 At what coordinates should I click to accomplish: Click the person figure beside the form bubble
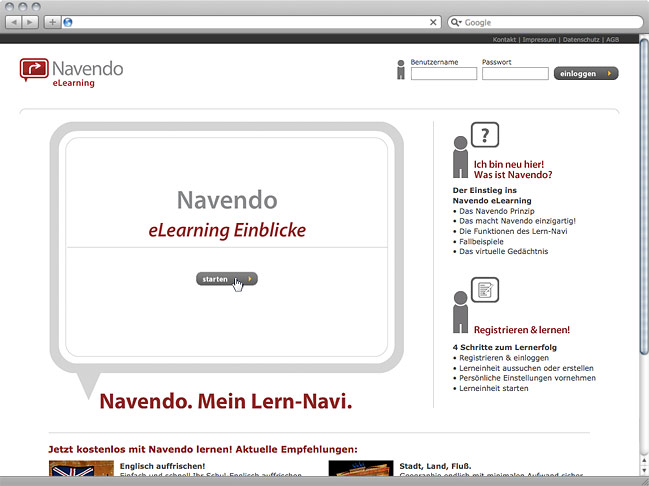pos(460,312)
